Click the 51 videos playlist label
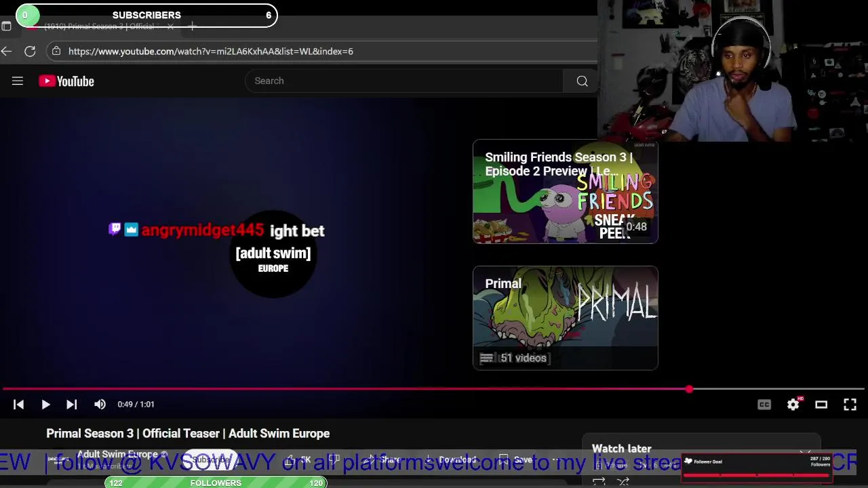Viewport: 868px width, 488px height. (523, 358)
